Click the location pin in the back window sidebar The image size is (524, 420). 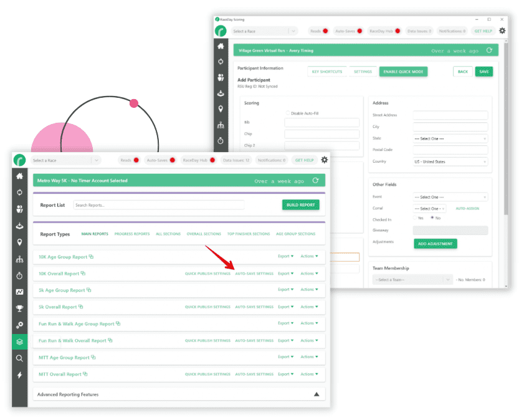221,109
